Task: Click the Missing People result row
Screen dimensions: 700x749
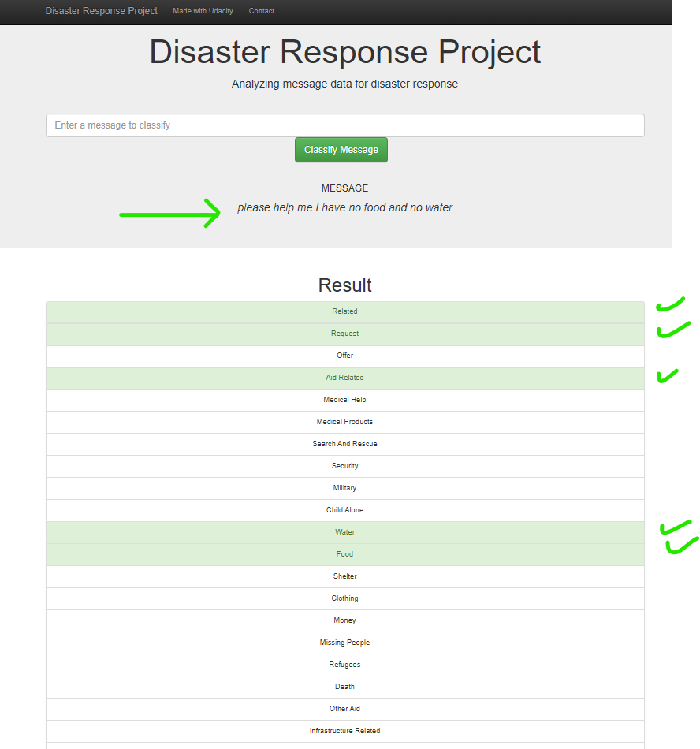Action: pyautogui.click(x=344, y=643)
